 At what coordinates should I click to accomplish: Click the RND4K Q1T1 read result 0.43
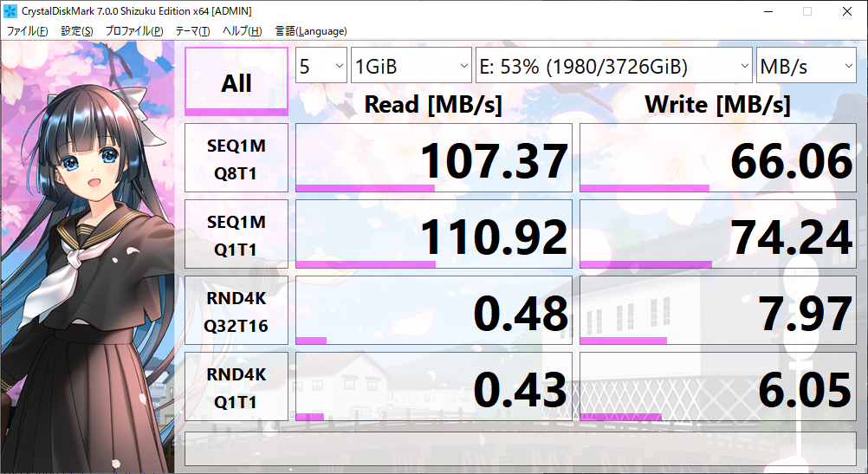tap(434, 386)
